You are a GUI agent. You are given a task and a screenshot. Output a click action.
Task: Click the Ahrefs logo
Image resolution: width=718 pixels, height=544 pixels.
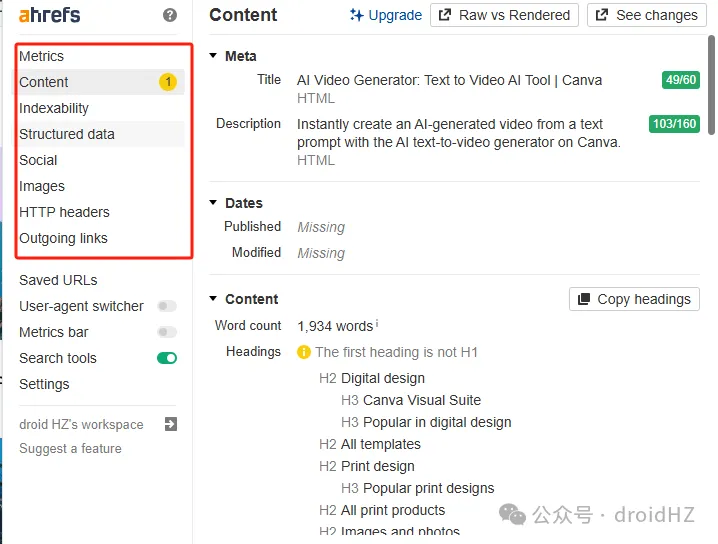tap(49, 15)
